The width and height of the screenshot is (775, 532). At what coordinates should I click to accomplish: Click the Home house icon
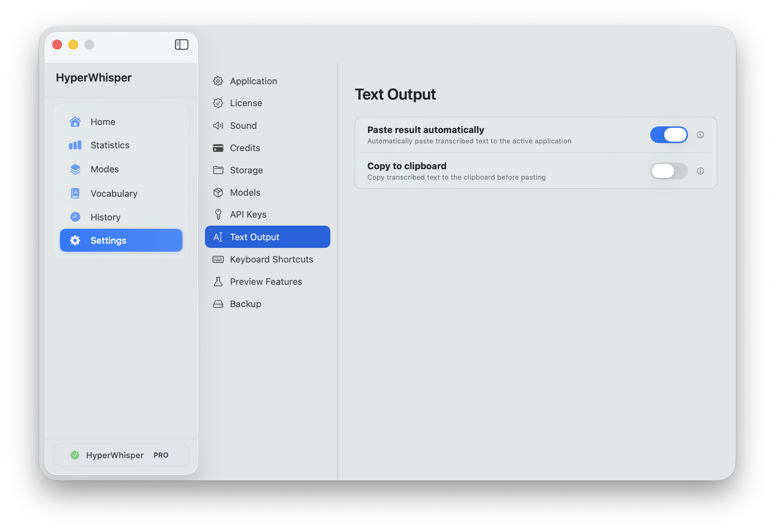tap(75, 122)
